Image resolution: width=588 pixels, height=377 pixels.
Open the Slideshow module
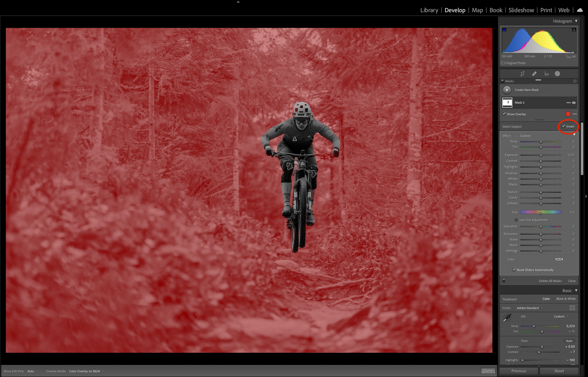click(521, 10)
